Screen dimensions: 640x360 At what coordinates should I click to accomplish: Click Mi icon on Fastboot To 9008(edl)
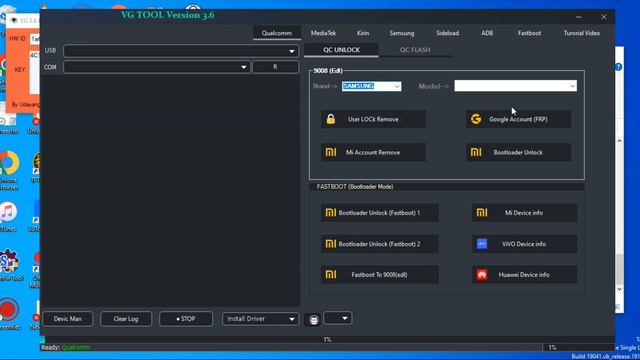tap(331, 275)
